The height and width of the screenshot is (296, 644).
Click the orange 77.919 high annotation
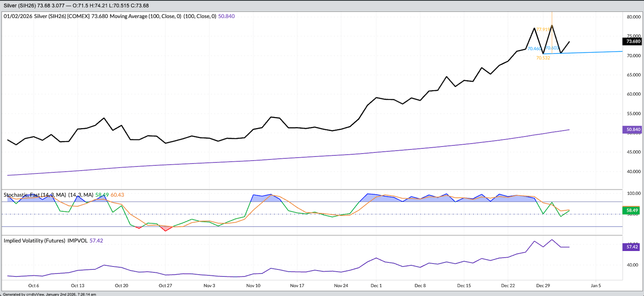tap(543, 29)
